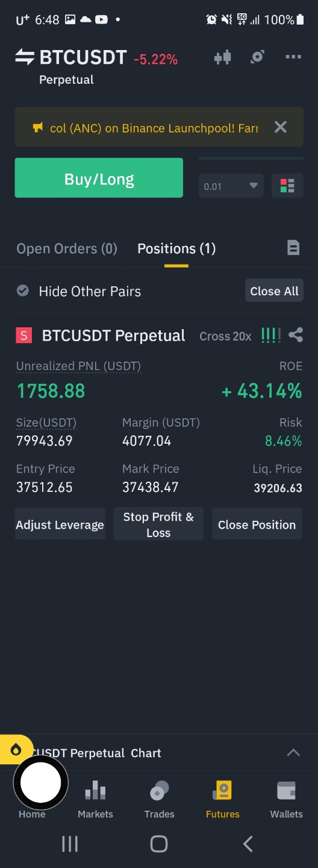This screenshot has height=868, width=318.
Task: Tap the Android back navigation arrow
Action: [248, 844]
